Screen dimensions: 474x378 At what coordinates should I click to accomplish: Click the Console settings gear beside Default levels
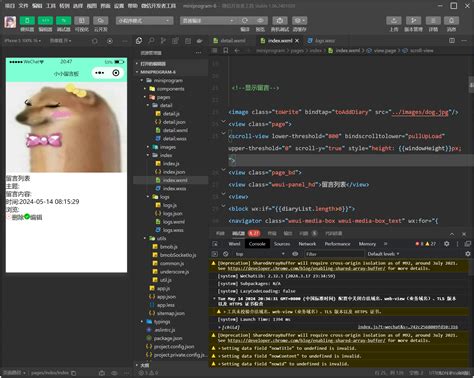468,254
